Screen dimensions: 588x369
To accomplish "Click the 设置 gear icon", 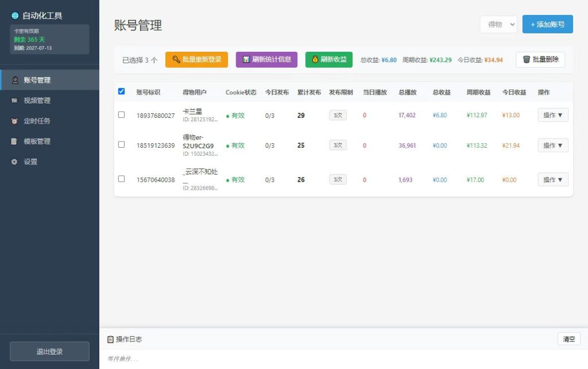I will pos(14,162).
